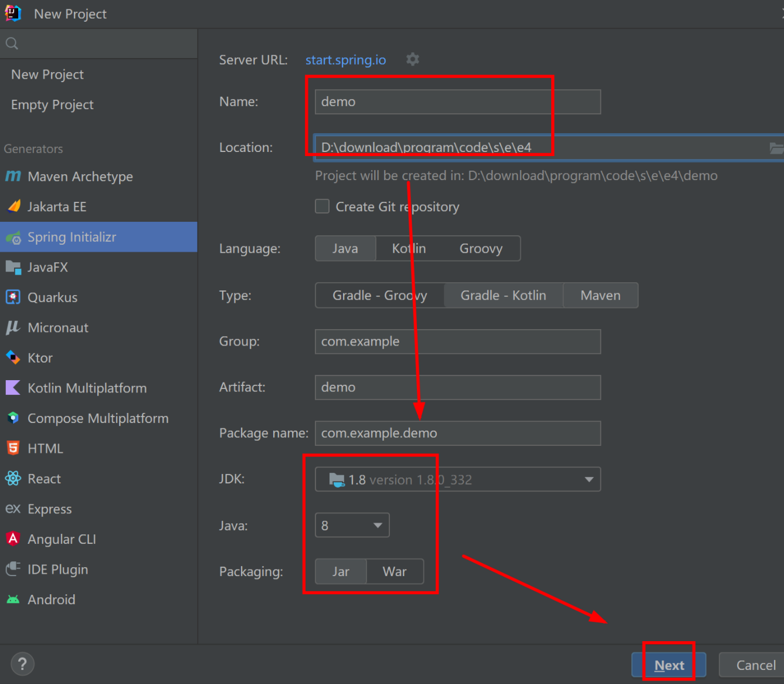Screen dimensions: 784x684
Task: Open help with question mark button
Action: pyautogui.click(x=22, y=664)
